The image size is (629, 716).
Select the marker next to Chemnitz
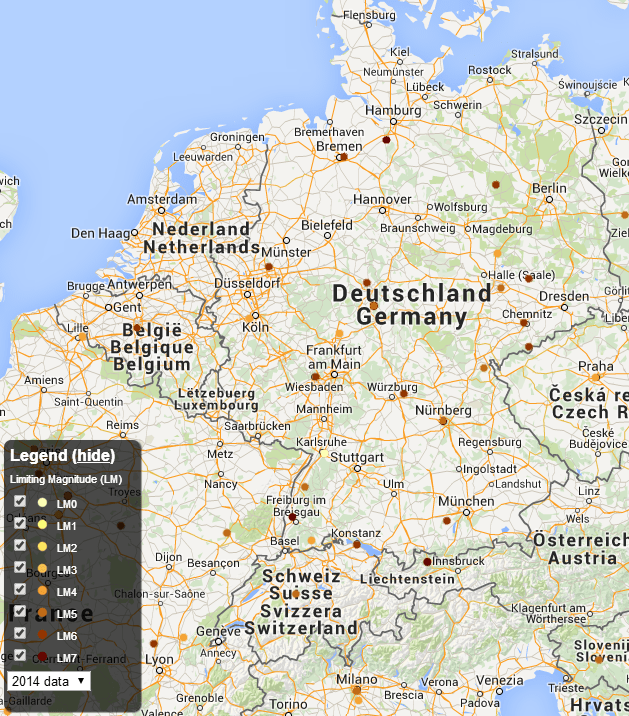523,323
